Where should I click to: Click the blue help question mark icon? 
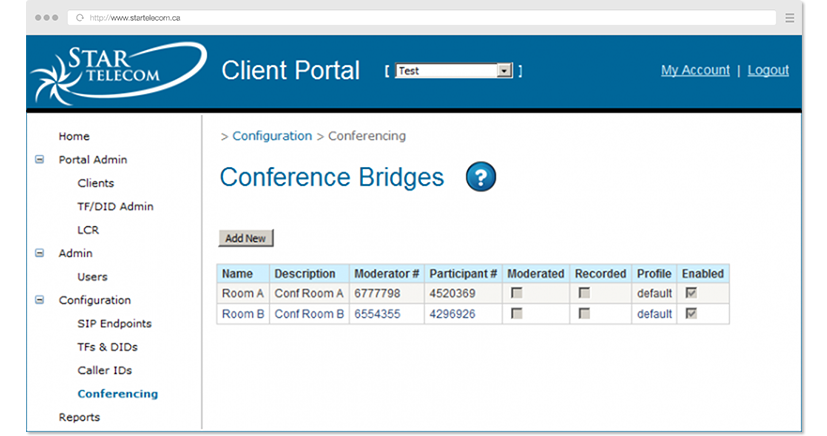pyautogui.click(x=481, y=178)
